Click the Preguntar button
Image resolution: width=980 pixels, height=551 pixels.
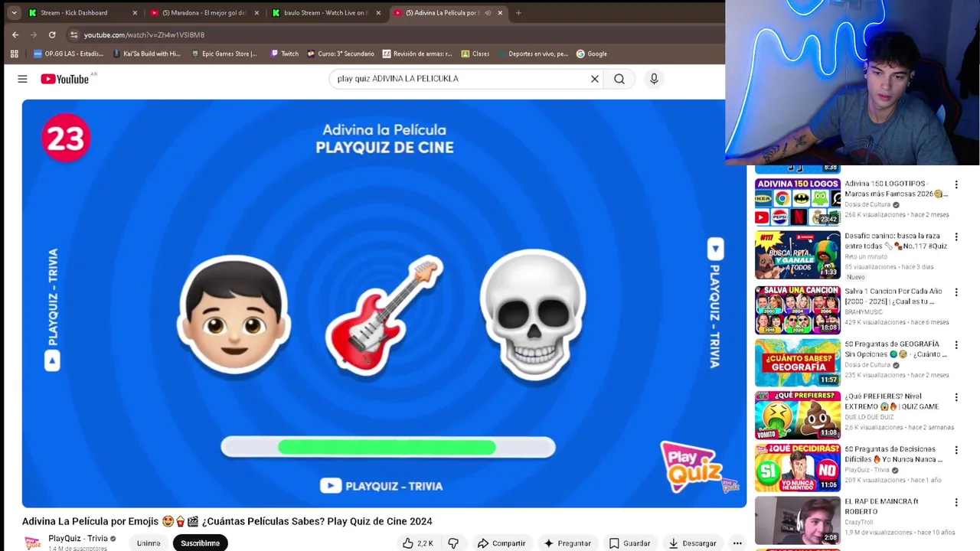(x=567, y=543)
